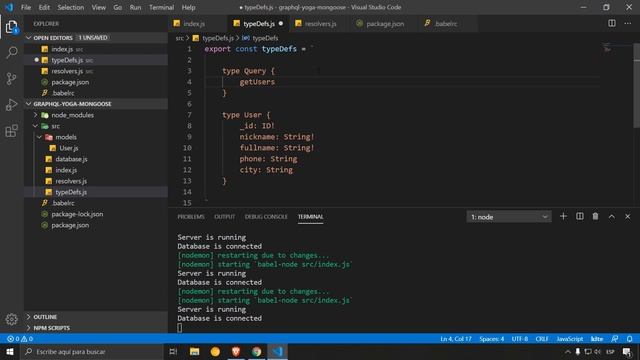640x360 pixels.
Task: Open the Source Control view
Action: pos(11,78)
